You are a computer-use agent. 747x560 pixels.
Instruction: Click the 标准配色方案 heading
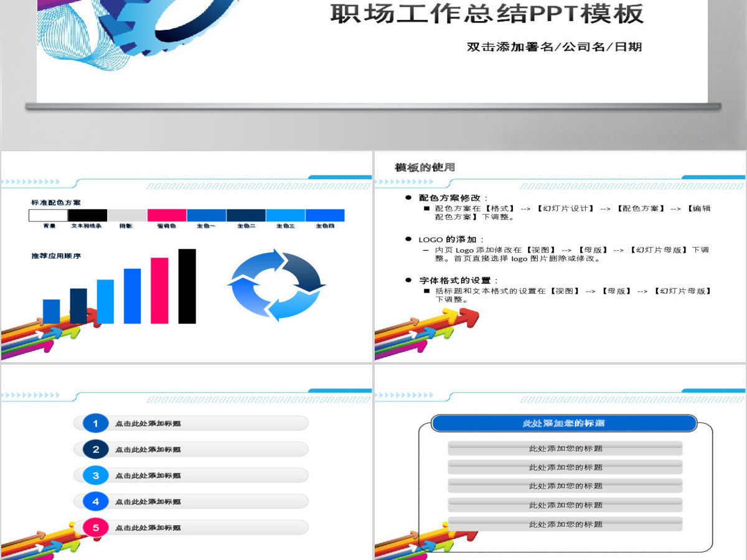click(x=56, y=202)
